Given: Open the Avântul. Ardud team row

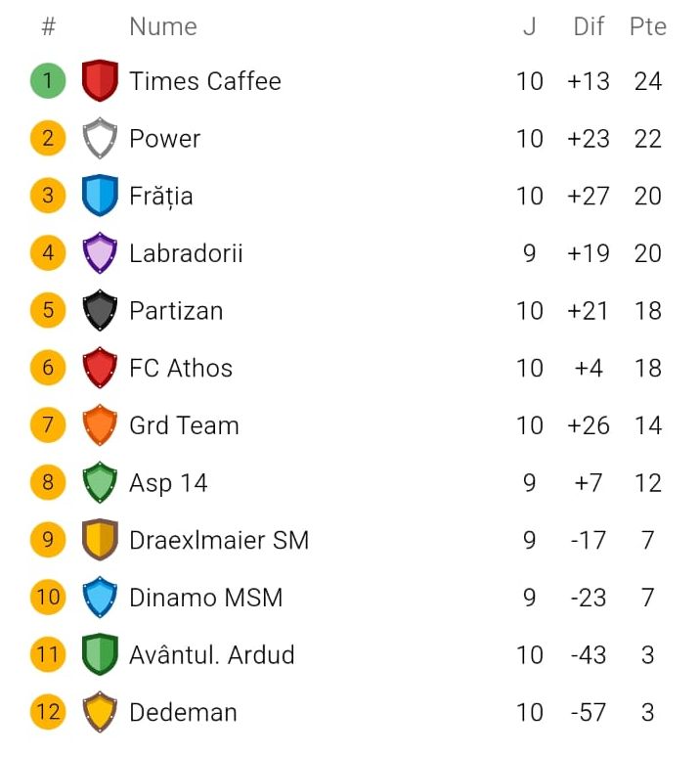Looking at the screenshot, I should pos(350,654).
